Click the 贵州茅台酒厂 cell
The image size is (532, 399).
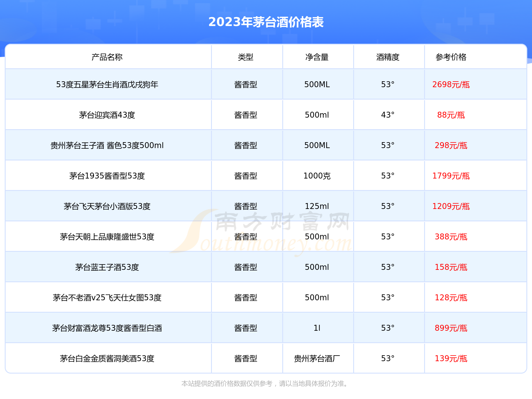click(x=317, y=359)
